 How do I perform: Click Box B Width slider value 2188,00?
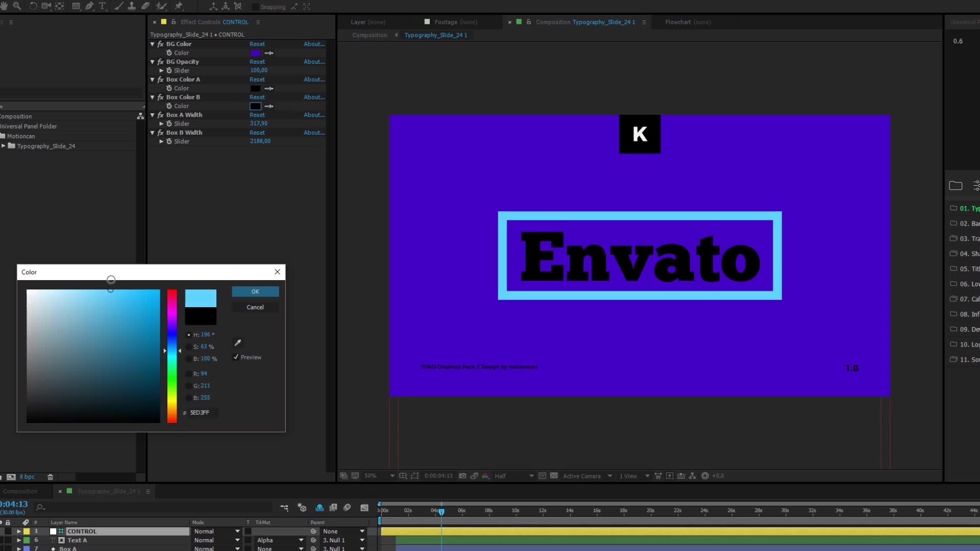pos(260,141)
